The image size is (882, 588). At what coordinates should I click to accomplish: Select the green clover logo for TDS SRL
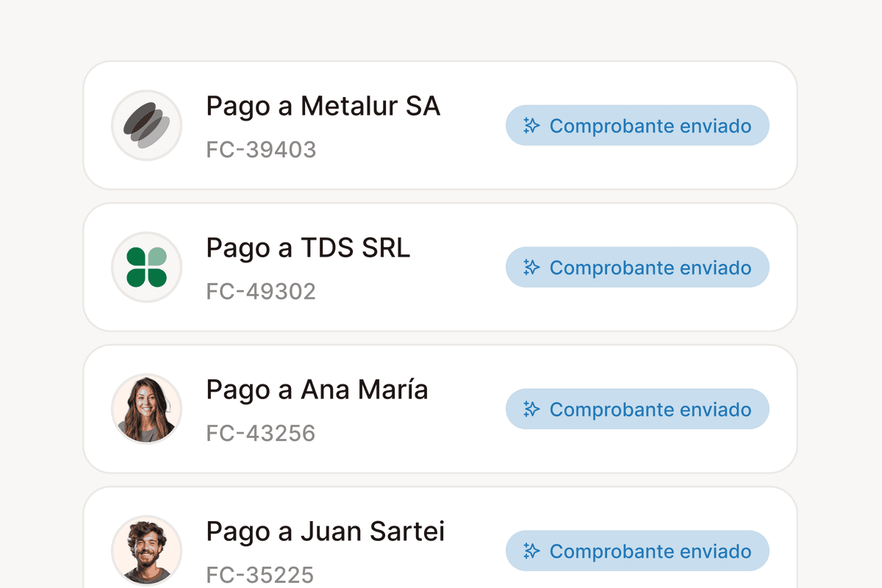tap(146, 267)
